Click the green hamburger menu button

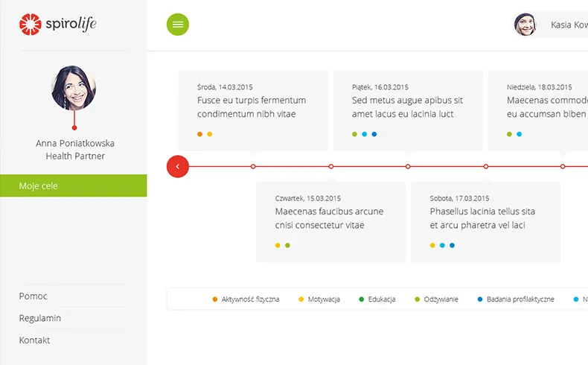coord(177,25)
